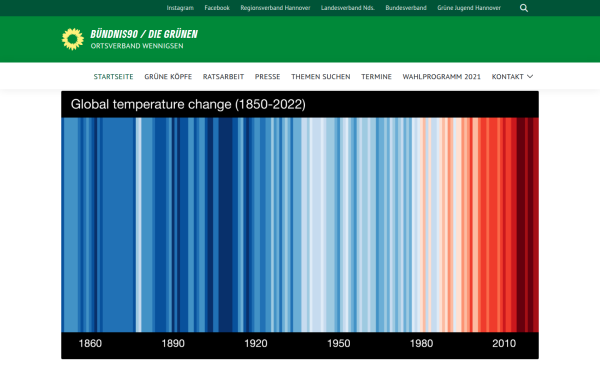Click the 1890 axis label
Screen dimensions: 600x375
(173, 343)
